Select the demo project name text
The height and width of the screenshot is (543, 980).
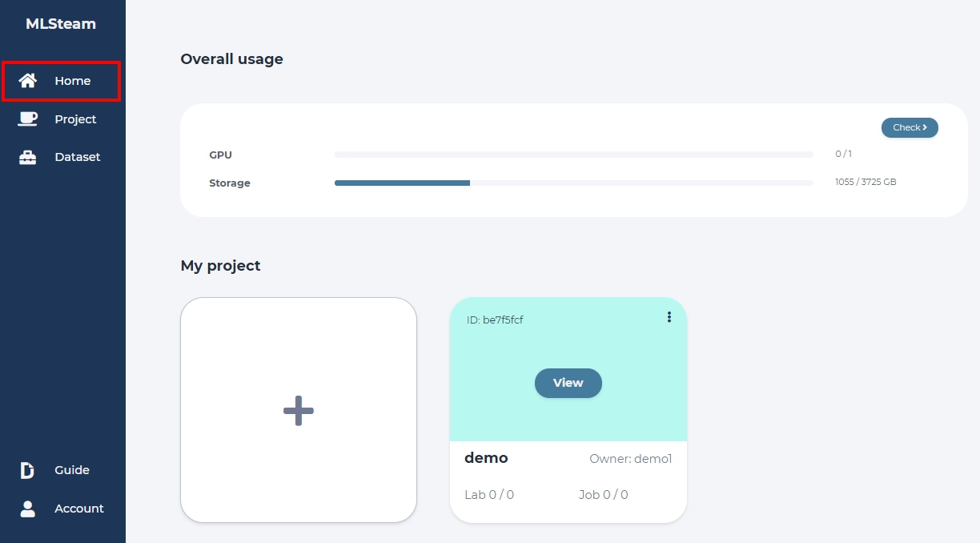tap(486, 458)
